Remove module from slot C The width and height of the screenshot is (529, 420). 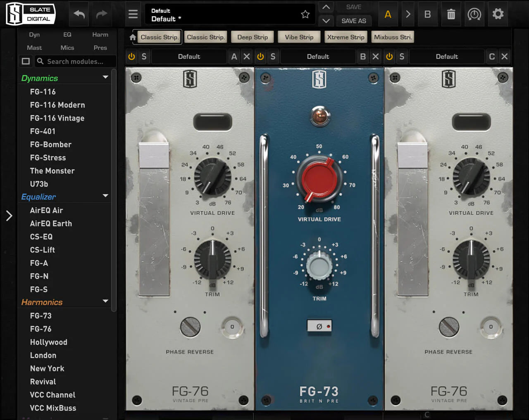point(505,57)
